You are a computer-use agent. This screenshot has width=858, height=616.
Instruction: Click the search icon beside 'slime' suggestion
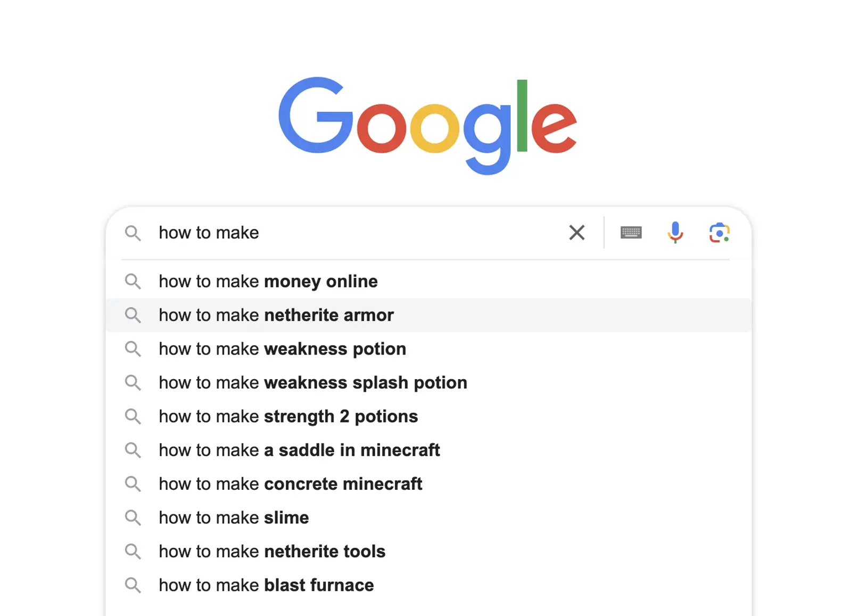coord(133,518)
